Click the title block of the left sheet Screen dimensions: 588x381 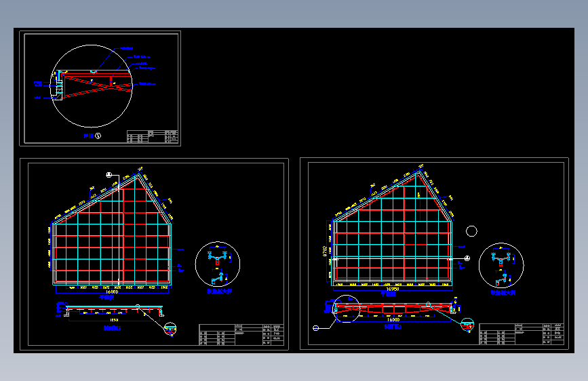pos(241,335)
